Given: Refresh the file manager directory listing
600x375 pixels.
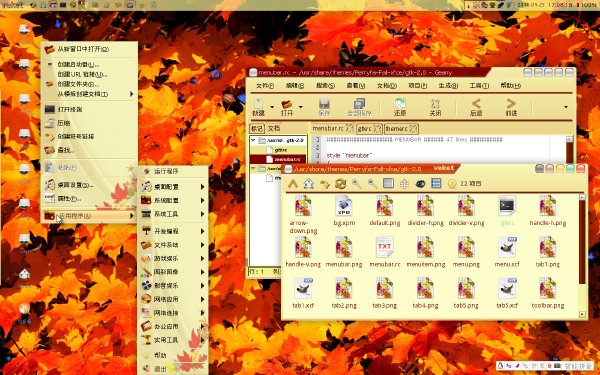Looking at the screenshot, I should (x=341, y=184).
